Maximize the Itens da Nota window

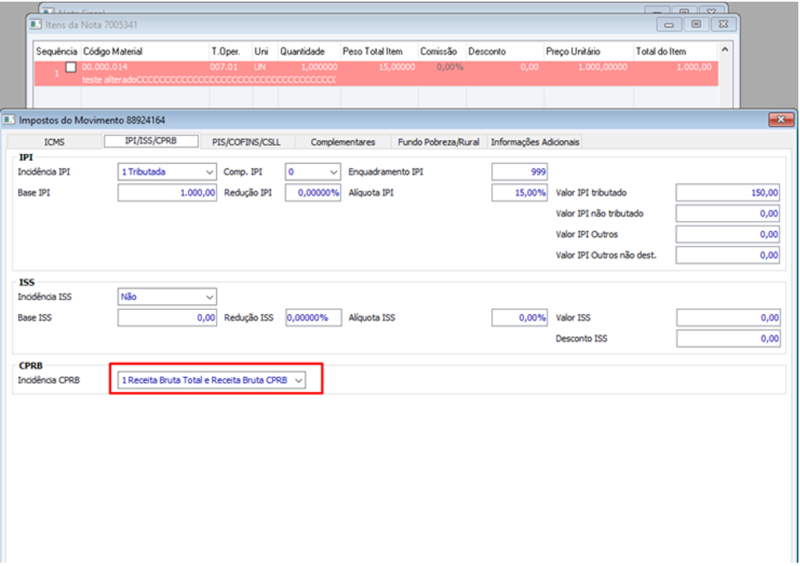click(x=696, y=24)
